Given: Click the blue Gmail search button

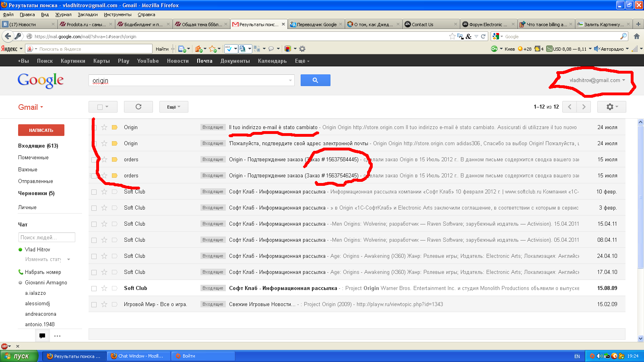Looking at the screenshot, I should [x=315, y=80].
